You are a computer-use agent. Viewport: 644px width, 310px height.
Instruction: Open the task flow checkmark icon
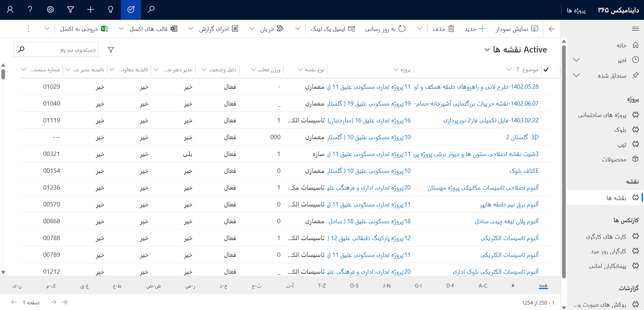coord(131,10)
